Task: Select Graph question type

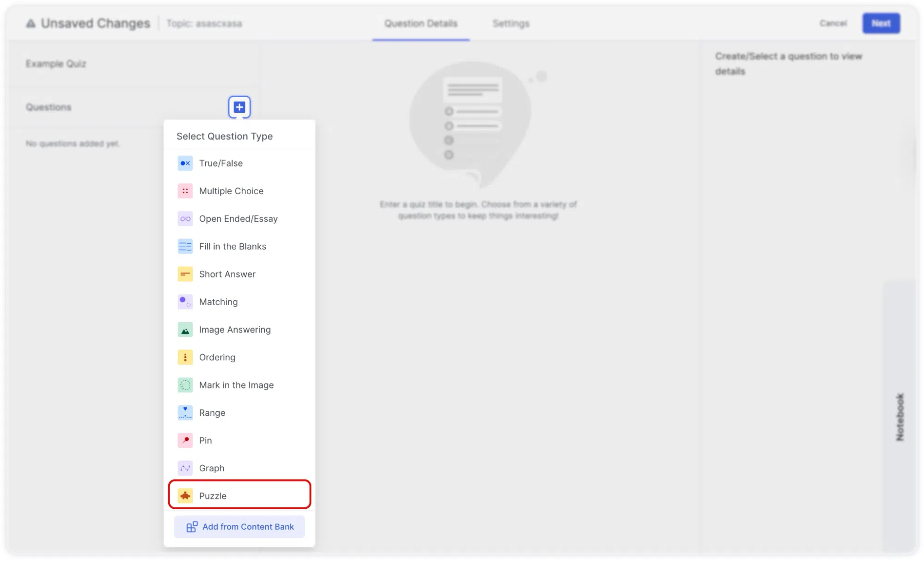Action: pos(239,468)
